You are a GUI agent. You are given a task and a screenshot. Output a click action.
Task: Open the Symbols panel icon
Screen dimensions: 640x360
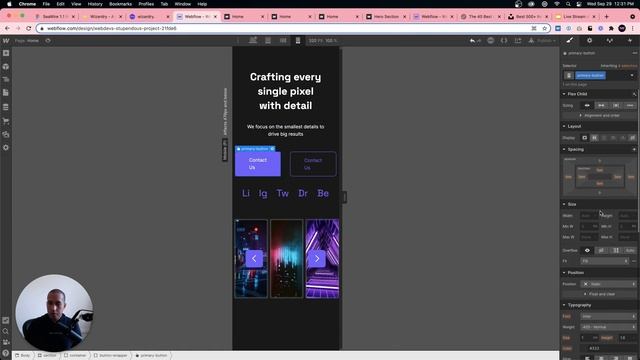pyautogui.click(x=6, y=67)
